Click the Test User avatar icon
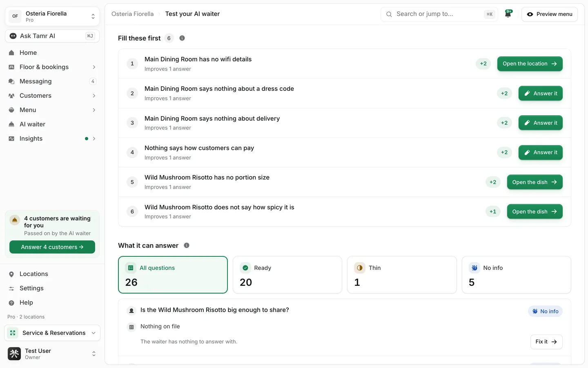The image size is (588, 368). (x=14, y=354)
